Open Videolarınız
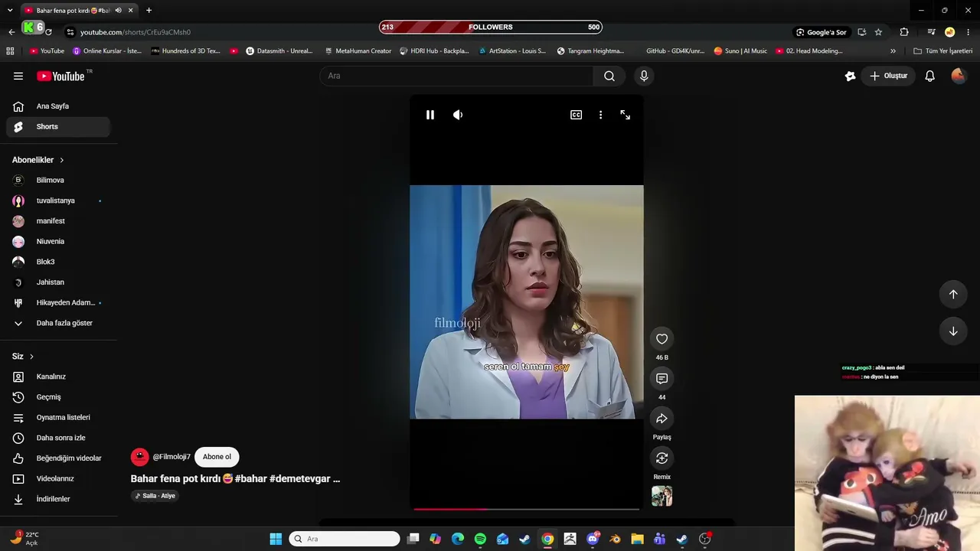 [58, 479]
